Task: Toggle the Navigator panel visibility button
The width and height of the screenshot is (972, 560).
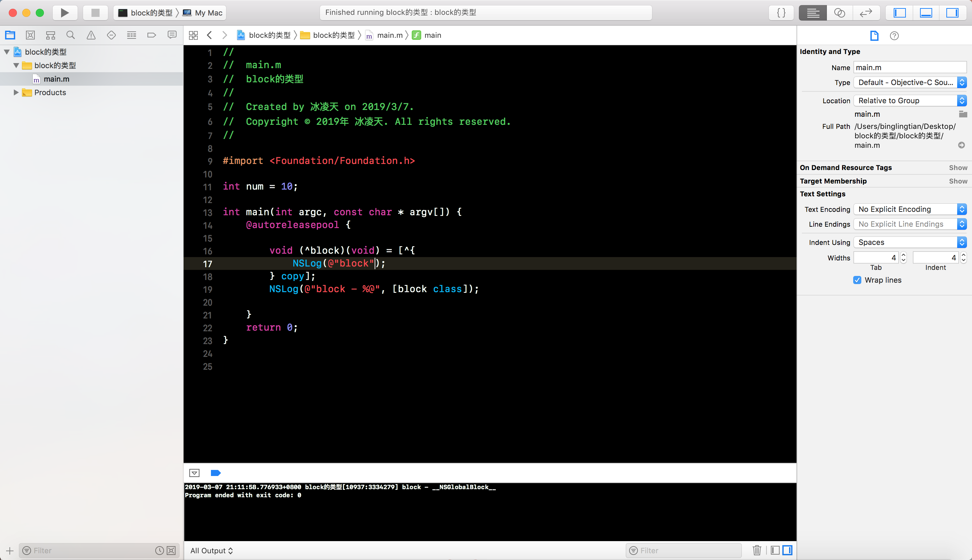Action: pos(899,13)
